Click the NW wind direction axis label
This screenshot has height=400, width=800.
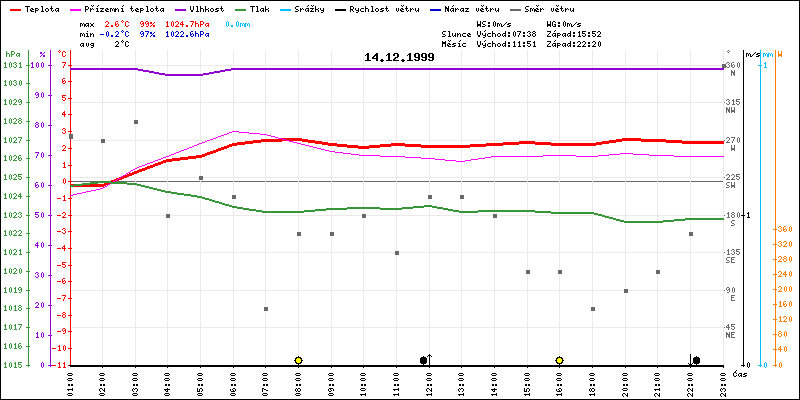click(732, 109)
